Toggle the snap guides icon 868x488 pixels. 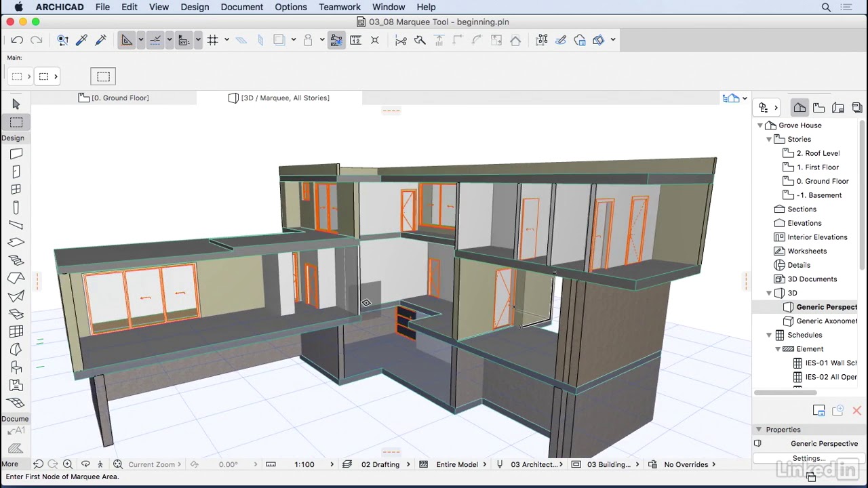(155, 40)
